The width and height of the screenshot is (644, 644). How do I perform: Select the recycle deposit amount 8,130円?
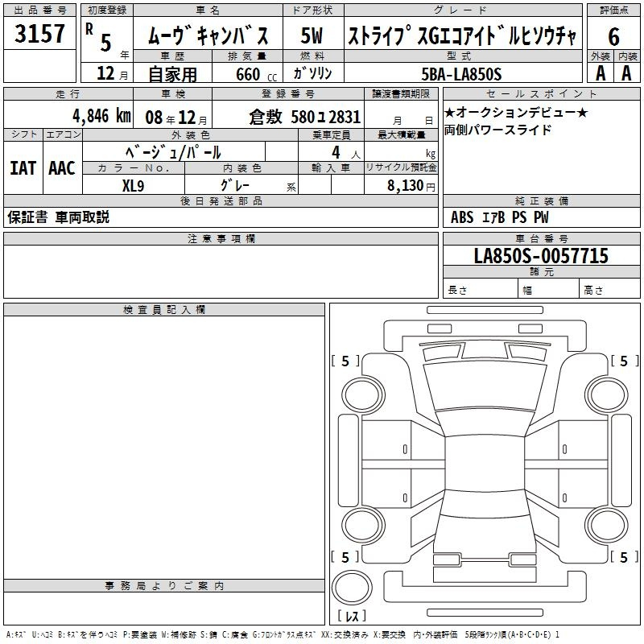[413, 185]
